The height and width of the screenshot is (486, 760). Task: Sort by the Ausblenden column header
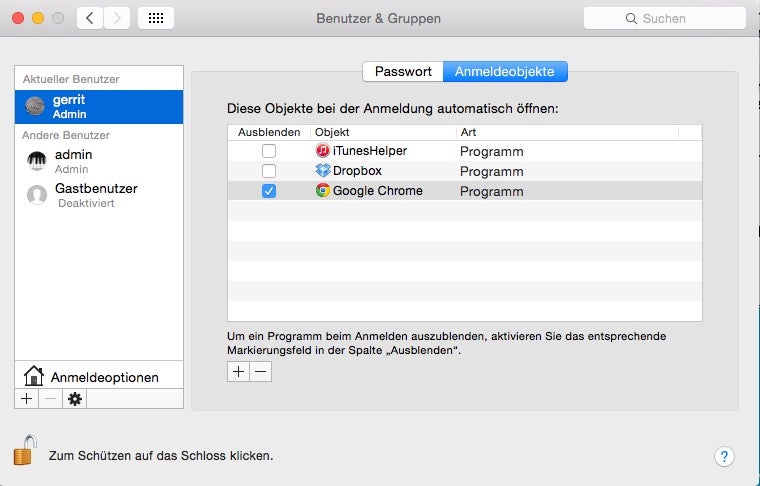tap(269, 132)
